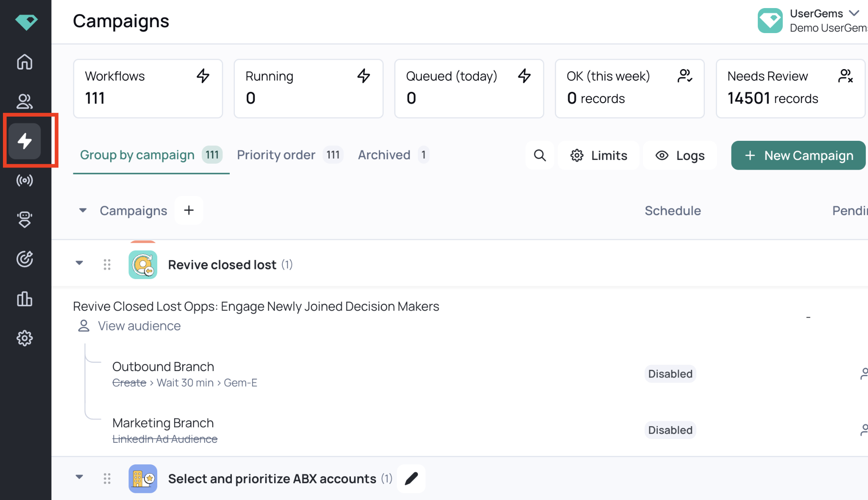Edit Select and prioritize ABX accounts name
Viewport: 868px width, 500px height.
tap(411, 479)
